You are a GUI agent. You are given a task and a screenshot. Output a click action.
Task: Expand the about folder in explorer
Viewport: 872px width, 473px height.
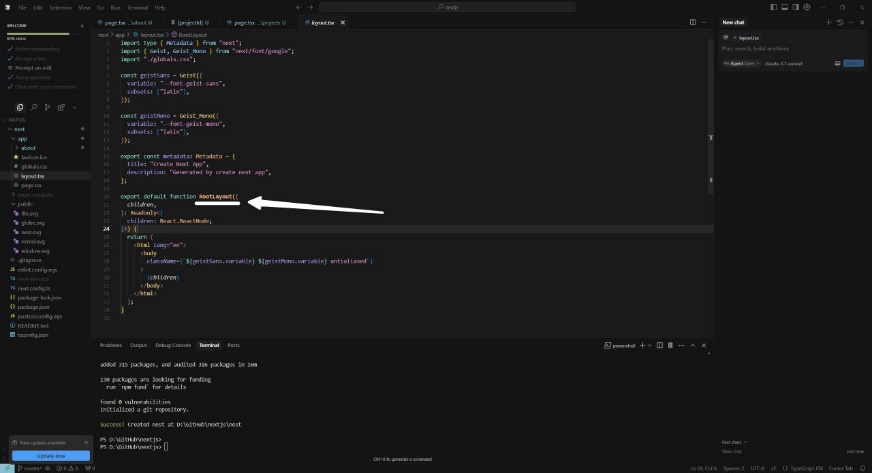(28, 148)
